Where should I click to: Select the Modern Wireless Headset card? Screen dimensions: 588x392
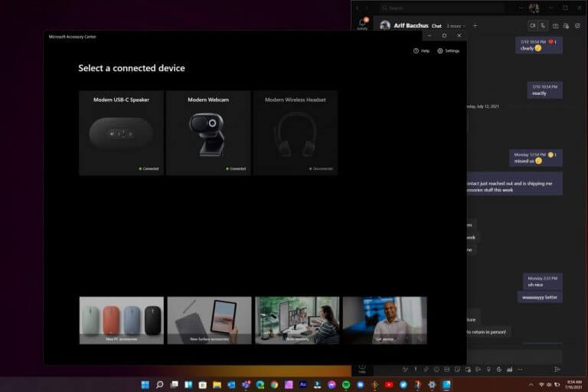tap(295, 132)
